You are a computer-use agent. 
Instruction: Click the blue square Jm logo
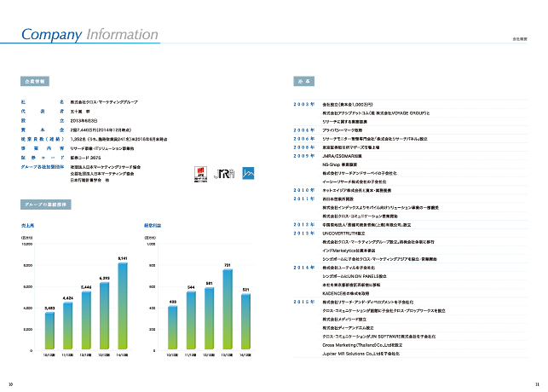(248, 173)
